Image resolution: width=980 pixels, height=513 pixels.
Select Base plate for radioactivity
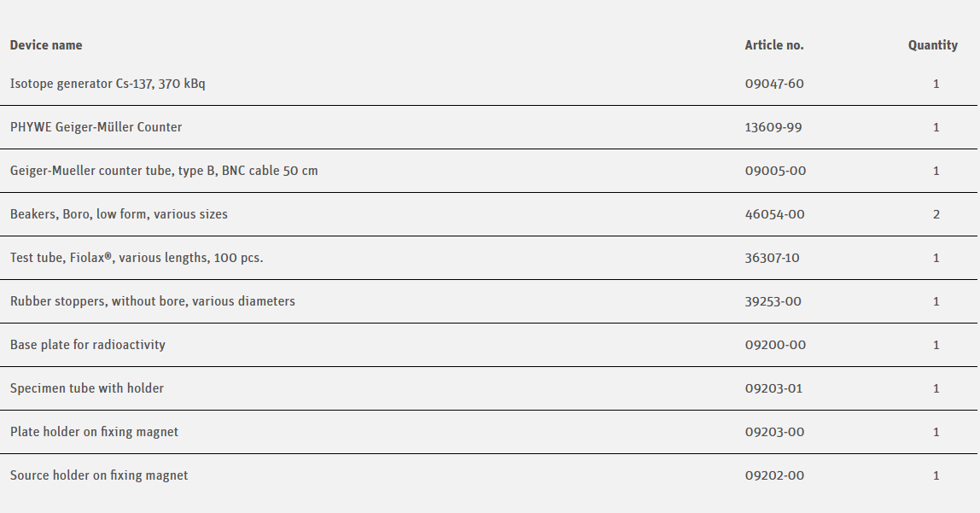pos(88,345)
